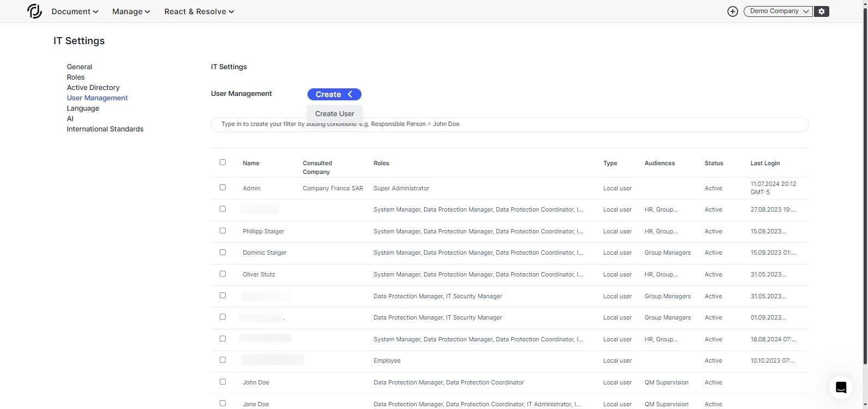868x409 pixels.
Task: Open the Demo Company selector
Action: 777,11
